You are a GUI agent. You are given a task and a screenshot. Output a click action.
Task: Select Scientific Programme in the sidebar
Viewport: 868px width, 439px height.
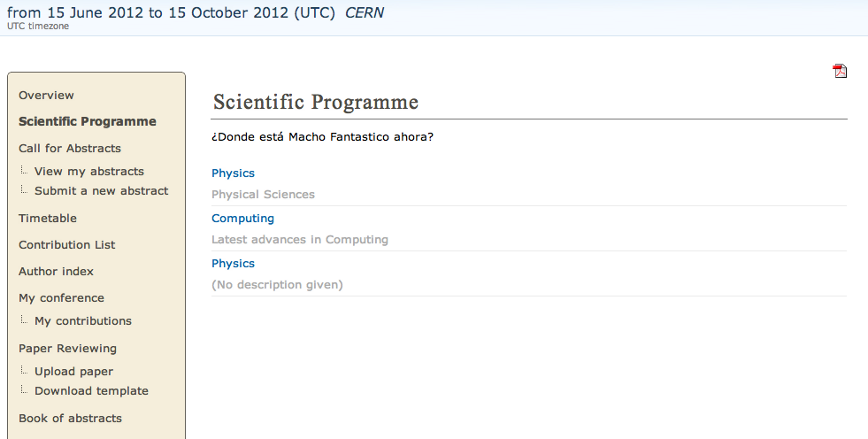tap(87, 122)
